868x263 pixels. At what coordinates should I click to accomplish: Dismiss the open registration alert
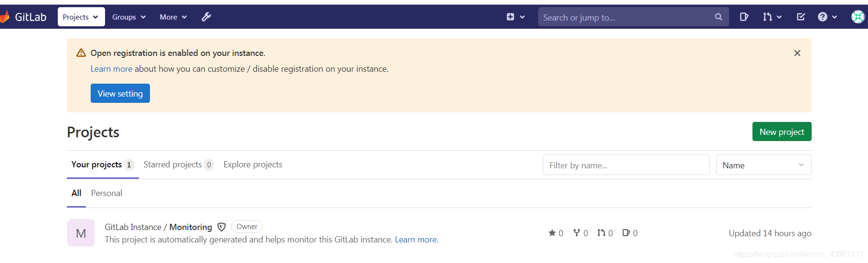point(797,53)
